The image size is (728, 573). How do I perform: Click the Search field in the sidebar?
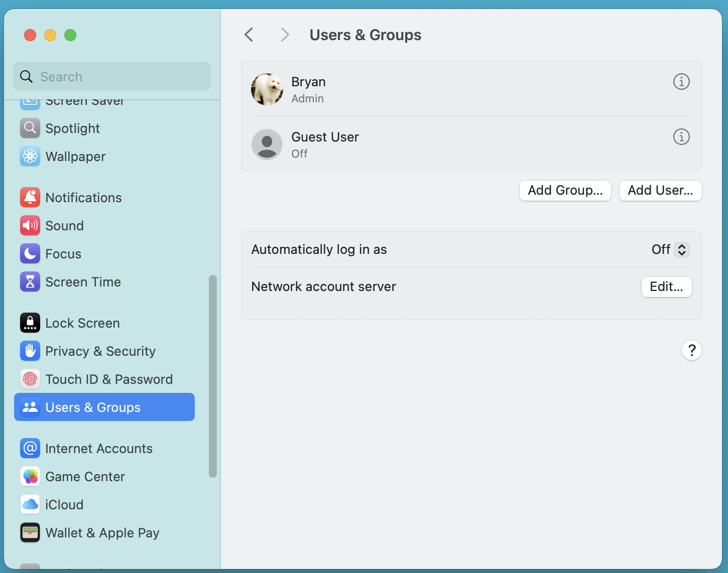112,77
